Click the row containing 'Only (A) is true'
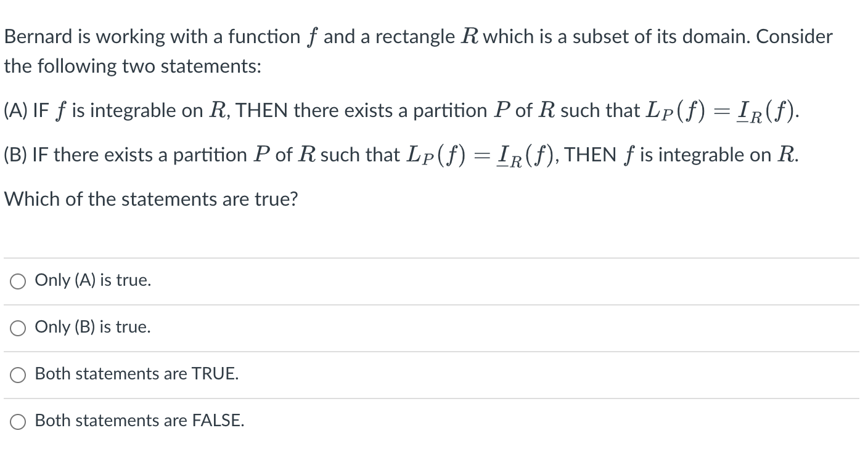868x457 pixels. point(247,280)
